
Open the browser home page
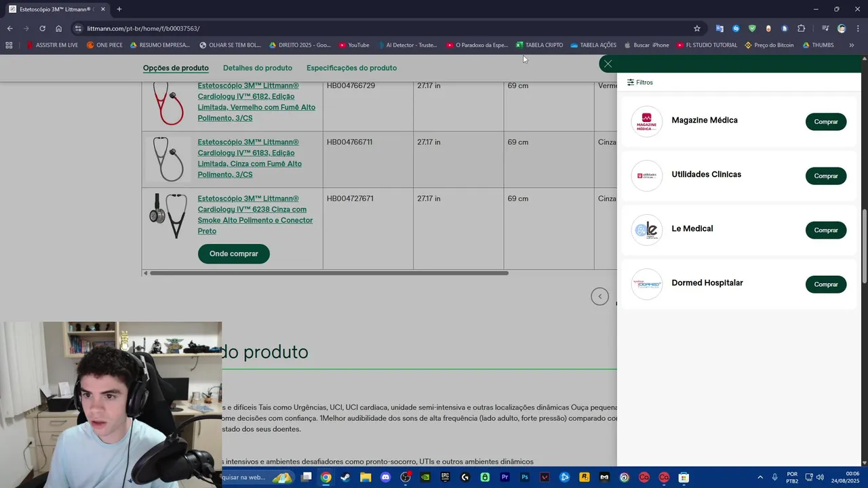[x=58, y=28]
